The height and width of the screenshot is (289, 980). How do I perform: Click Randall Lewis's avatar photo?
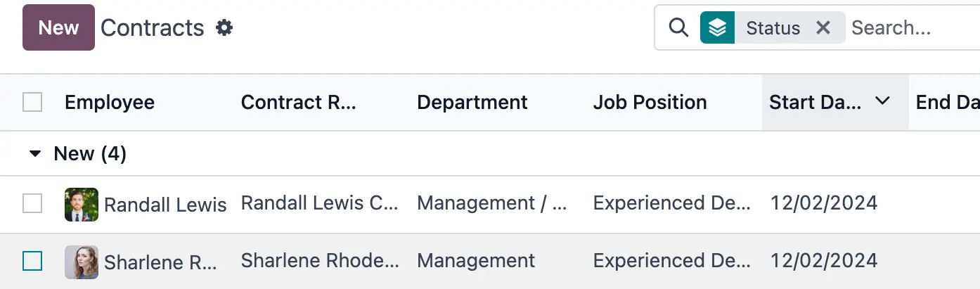[82, 205]
